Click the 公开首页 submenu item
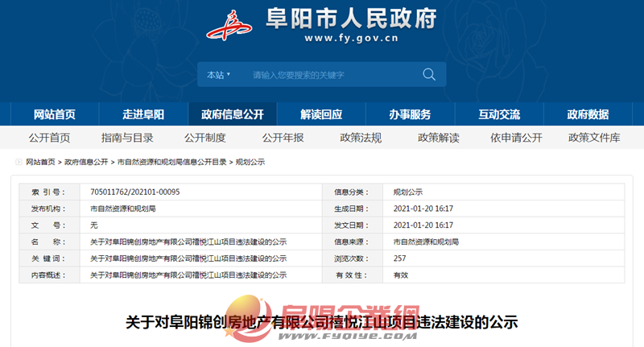The height and width of the screenshot is (347, 644). (49, 138)
